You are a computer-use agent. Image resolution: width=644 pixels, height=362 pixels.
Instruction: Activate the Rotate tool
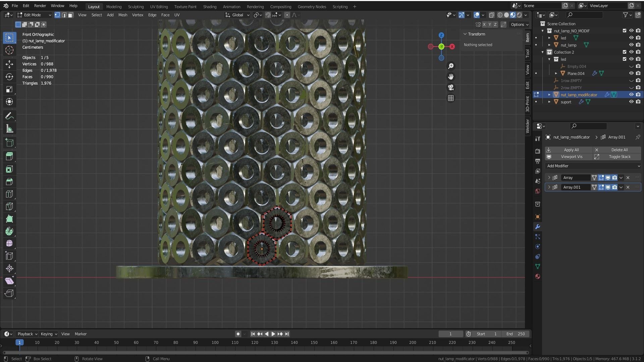click(x=9, y=77)
